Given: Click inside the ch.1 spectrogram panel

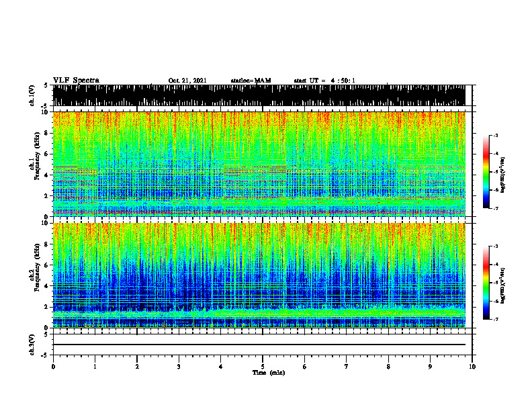Looking at the screenshot, I should (259, 164).
